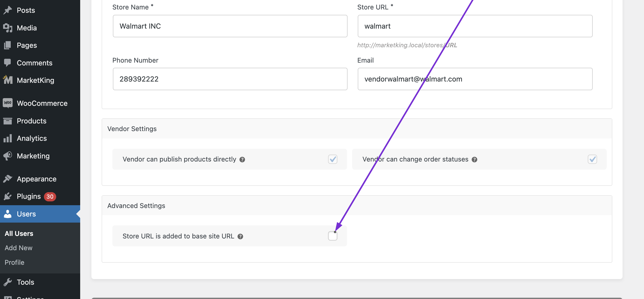644x299 pixels.
Task: Open the Tools menu label
Action: pyautogui.click(x=26, y=282)
